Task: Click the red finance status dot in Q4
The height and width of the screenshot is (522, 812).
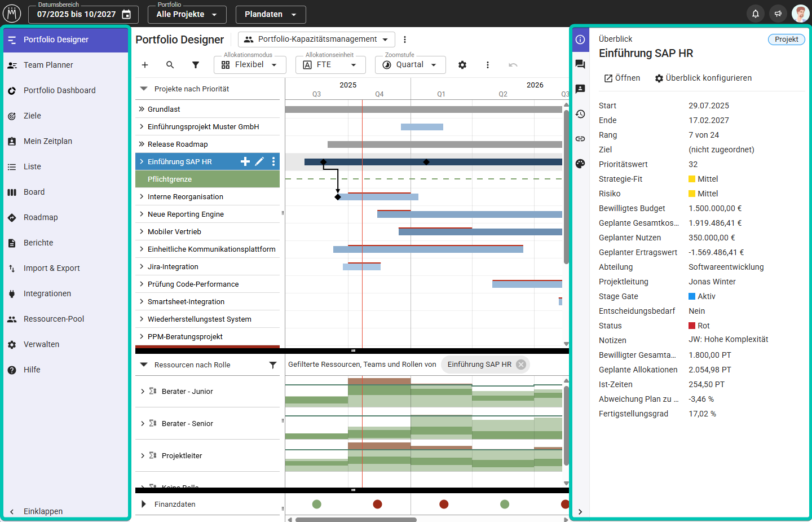Action: pos(378,504)
